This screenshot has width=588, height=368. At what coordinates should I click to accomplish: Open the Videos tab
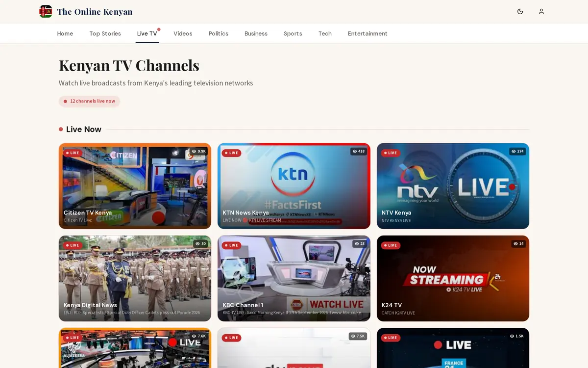pyautogui.click(x=183, y=34)
